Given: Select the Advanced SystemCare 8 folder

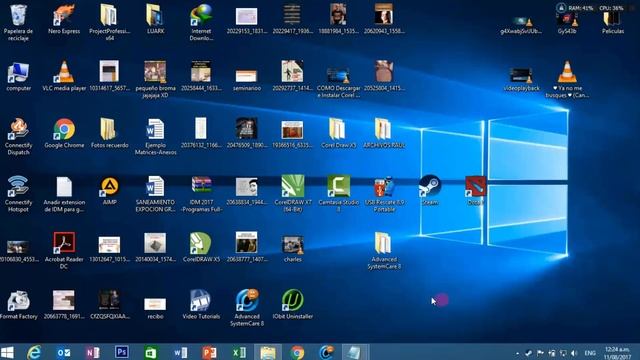Looking at the screenshot, I should point(384,244).
